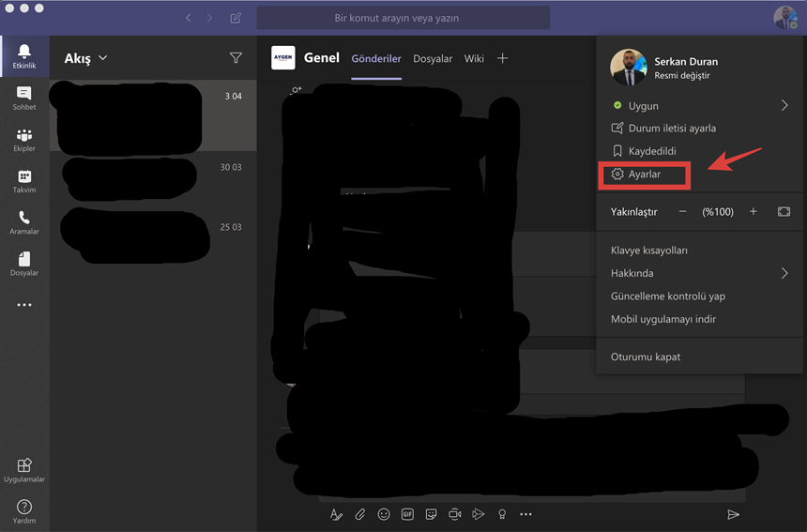Select the feed item dated 30 03
This screenshot has width=807, height=532.
tap(153, 177)
